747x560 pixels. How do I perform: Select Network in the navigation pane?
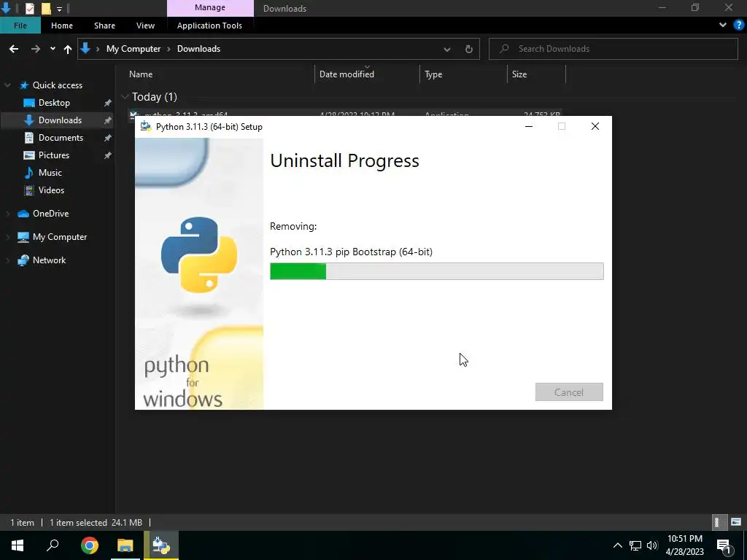[49, 260]
